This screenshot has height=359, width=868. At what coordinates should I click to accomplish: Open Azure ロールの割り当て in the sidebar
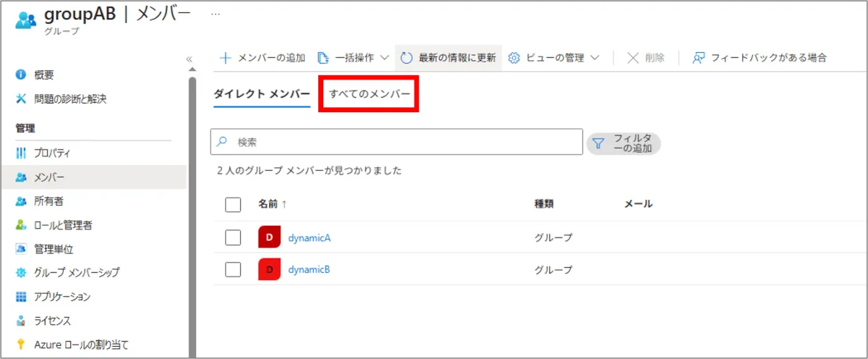[81, 345]
